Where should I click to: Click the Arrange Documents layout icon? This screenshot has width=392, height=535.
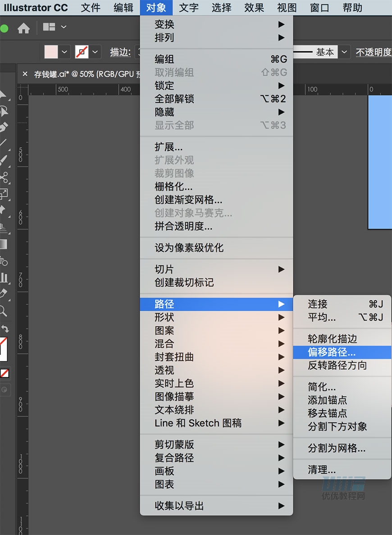(x=49, y=27)
